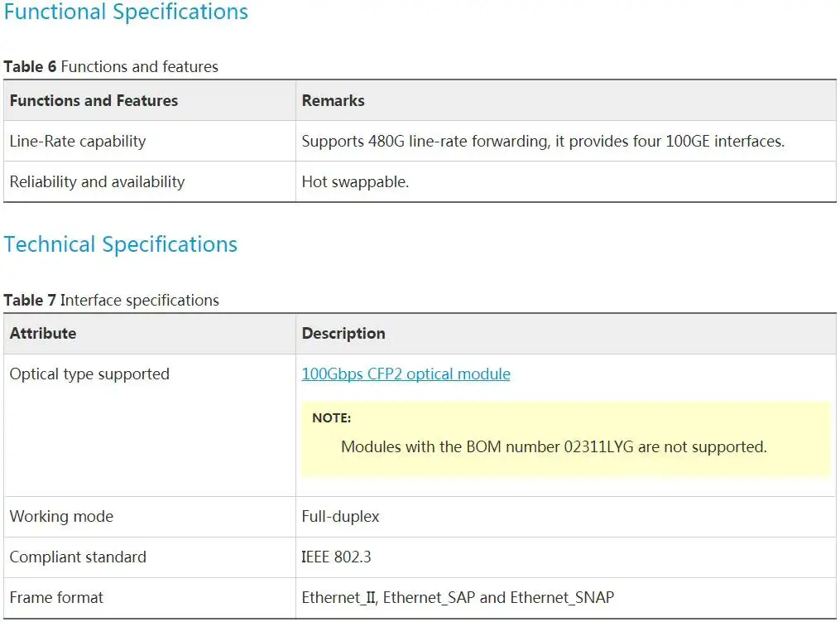Click the Hot swappable remark
Viewport: 840px width, 622px height.
(355, 182)
